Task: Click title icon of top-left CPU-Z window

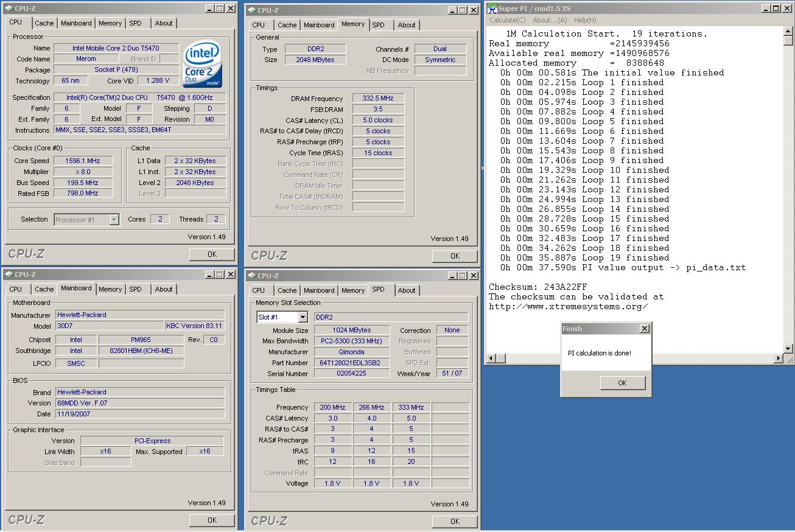Action: [x=8, y=9]
